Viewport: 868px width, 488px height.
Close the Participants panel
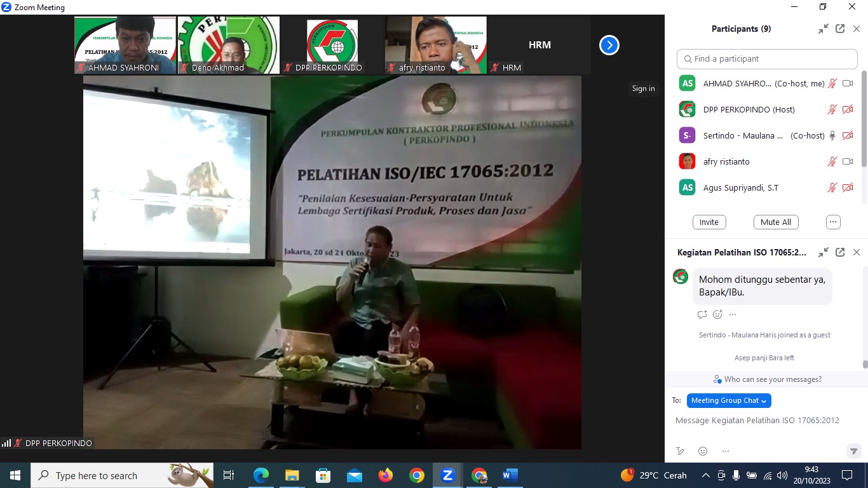[857, 29]
